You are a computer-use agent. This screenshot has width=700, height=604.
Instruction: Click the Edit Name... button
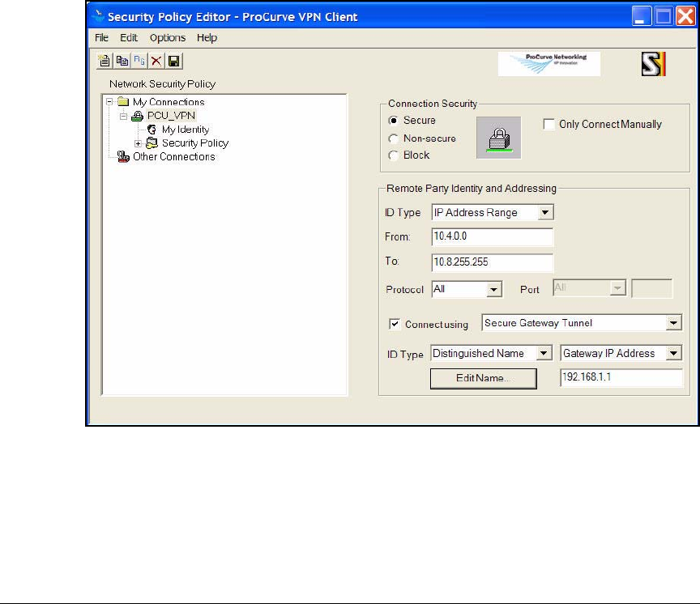click(x=484, y=378)
